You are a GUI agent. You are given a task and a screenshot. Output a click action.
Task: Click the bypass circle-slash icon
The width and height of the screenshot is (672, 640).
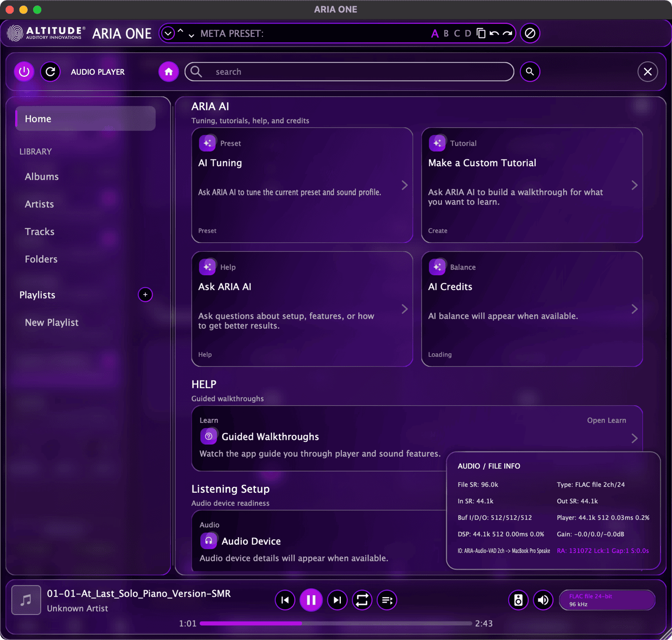tap(530, 33)
